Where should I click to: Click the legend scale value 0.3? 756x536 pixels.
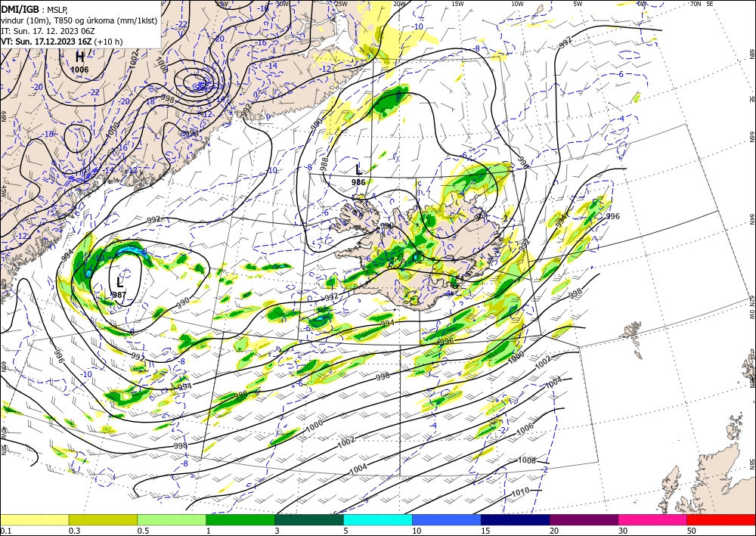tap(74, 531)
